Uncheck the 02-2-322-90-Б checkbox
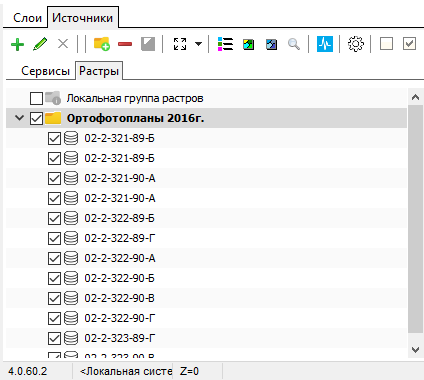Image resolution: width=424 pixels, height=380 pixels. [54, 278]
